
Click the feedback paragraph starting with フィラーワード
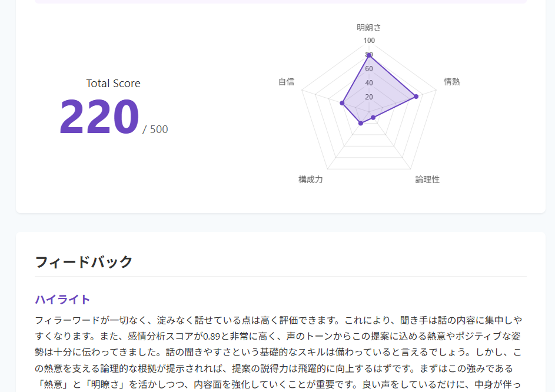coord(278,353)
